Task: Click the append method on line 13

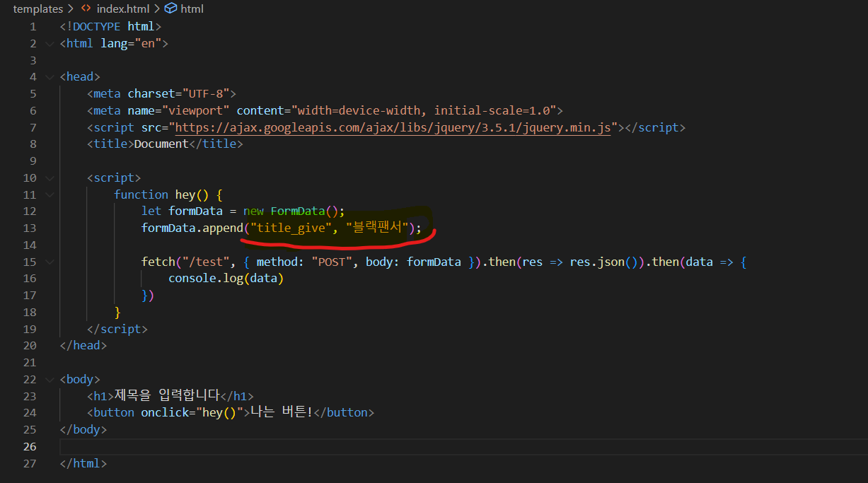Action: [x=223, y=228]
